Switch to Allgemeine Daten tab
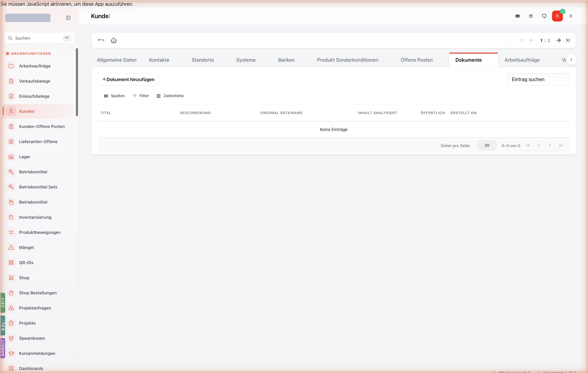The height and width of the screenshot is (373, 588). click(x=117, y=60)
